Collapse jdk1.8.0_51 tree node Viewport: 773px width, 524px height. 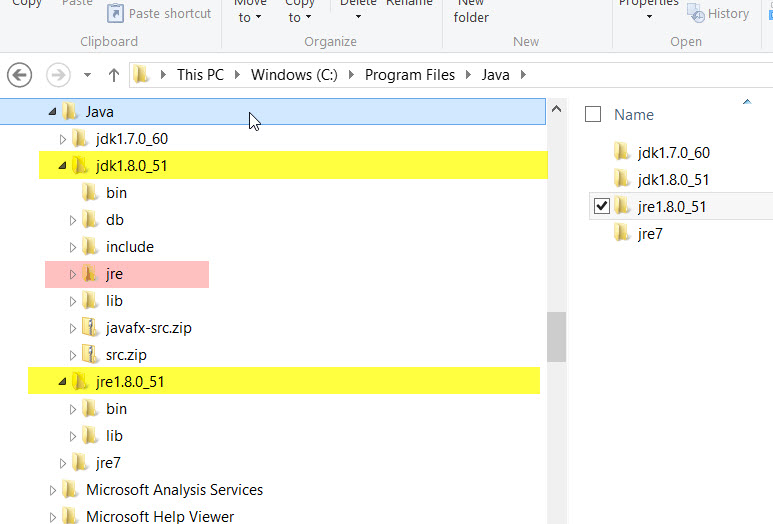[62, 166]
